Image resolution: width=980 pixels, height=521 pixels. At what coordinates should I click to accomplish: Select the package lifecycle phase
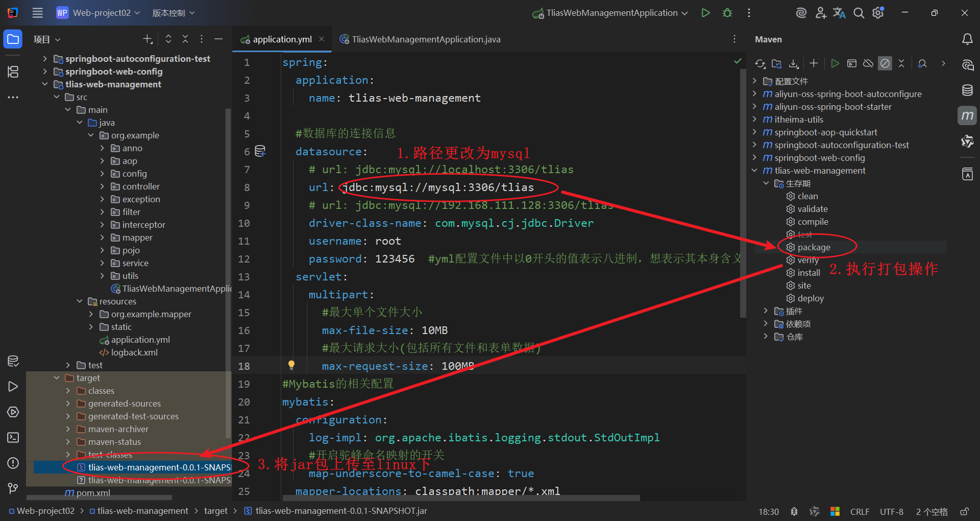coord(814,247)
